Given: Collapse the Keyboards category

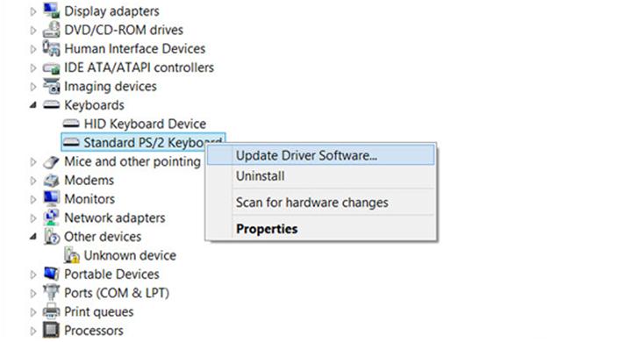Looking at the screenshot, I should coord(33,105).
